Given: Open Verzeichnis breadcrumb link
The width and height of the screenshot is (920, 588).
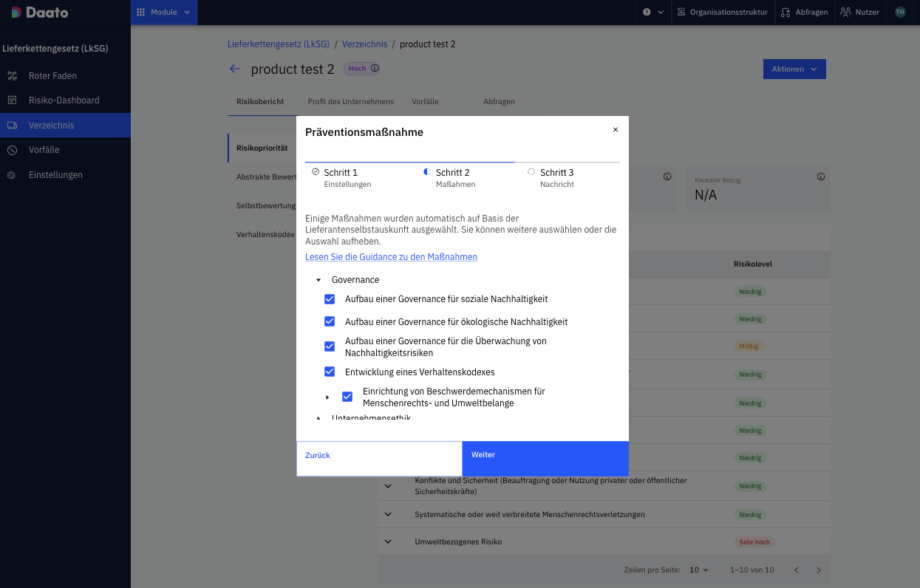Looking at the screenshot, I should pos(364,44).
